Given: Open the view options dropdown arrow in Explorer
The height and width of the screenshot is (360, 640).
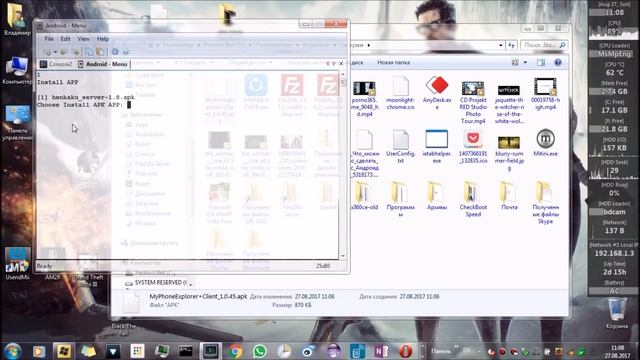Looking at the screenshot, I should (x=525, y=62).
